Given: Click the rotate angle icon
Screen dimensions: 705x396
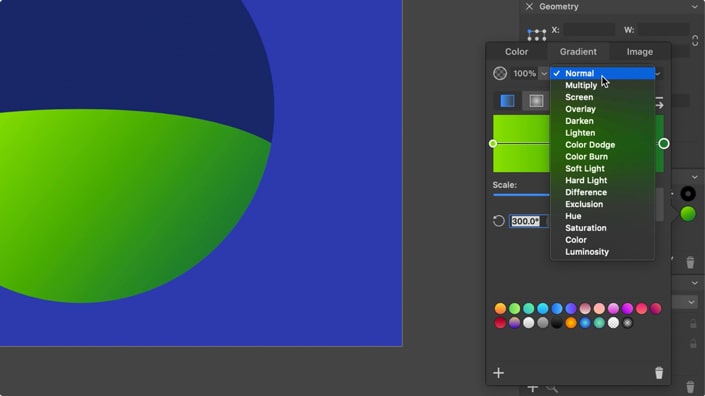Looking at the screenshot, I should 499,221.
